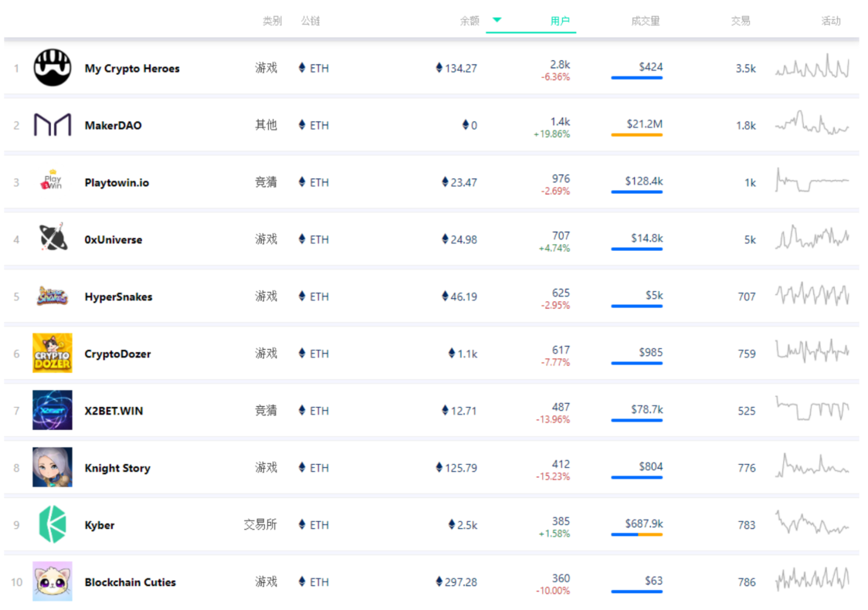Viewport: 868px width, 610px height.
Task: Click the Blockchain Cuties cat icon
Action: 52,581
